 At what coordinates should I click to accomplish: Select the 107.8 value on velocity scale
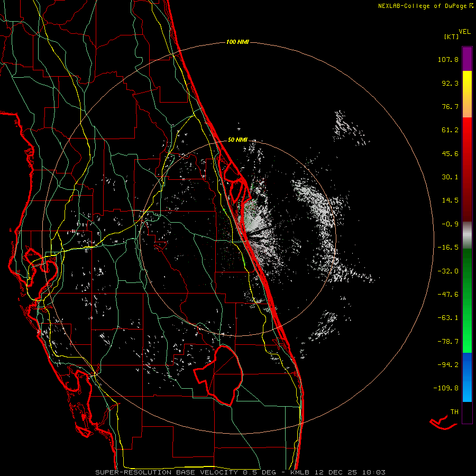click(448, 59)
